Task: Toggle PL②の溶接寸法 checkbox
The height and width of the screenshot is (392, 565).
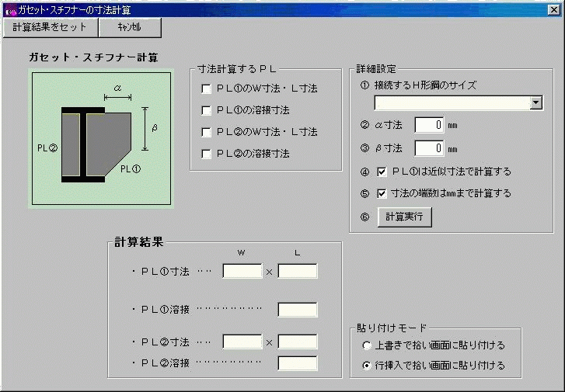Action: [206, 154]
